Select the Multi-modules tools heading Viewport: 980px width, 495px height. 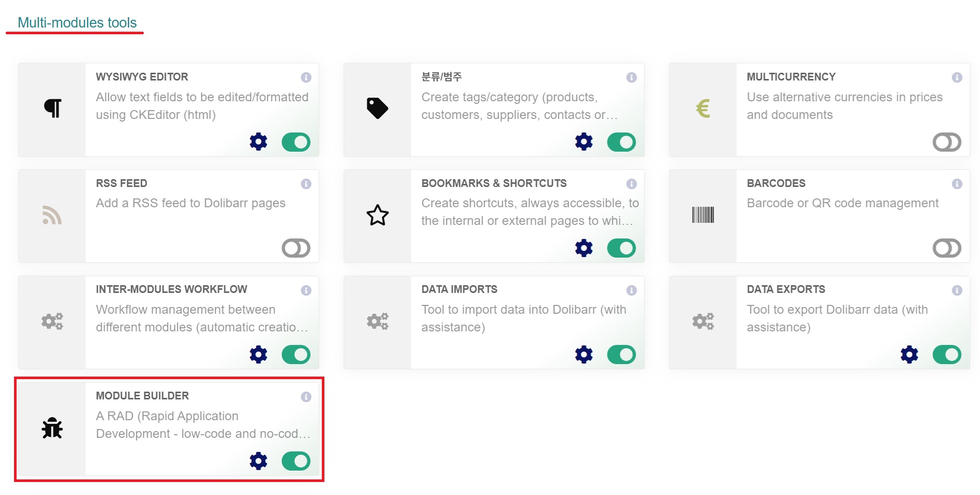click(77, 23)
